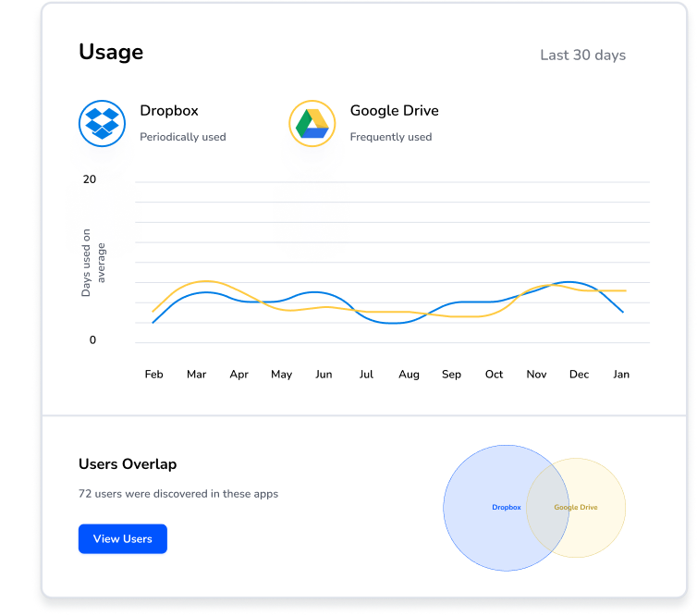Click the Dec axis label
The image size is (697, 616).
[579, 375]
